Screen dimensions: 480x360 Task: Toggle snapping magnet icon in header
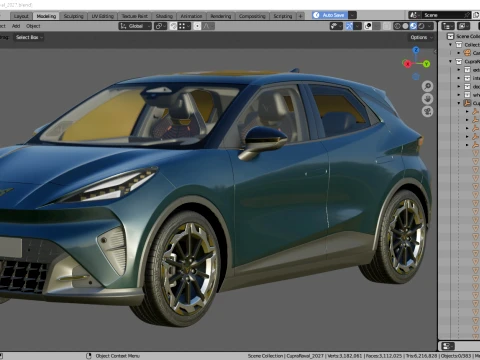click(173, 26)
